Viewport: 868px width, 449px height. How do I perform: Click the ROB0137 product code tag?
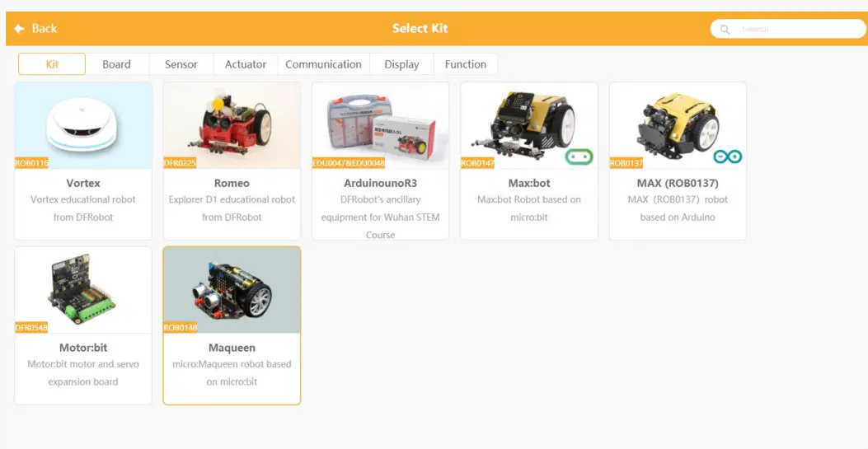pos(626,163)
